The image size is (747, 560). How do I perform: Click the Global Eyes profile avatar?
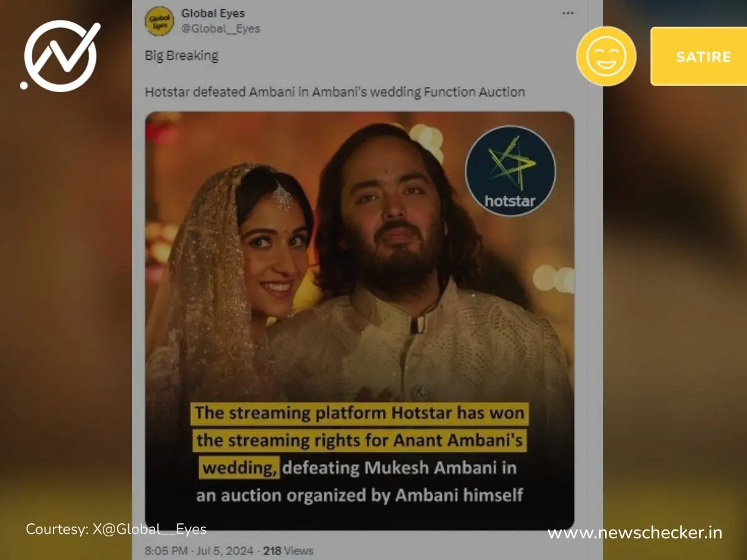pyautogui.click(x=159, y=21)
